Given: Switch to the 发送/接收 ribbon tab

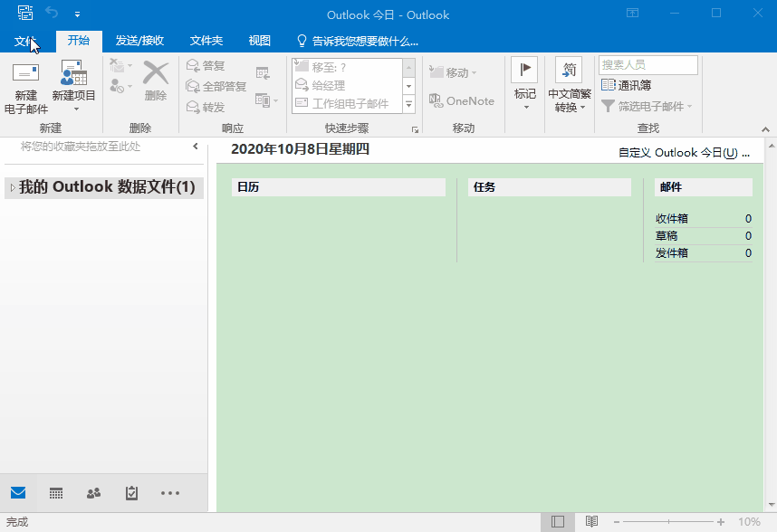Looking at the screenshot, I should 139,41.
